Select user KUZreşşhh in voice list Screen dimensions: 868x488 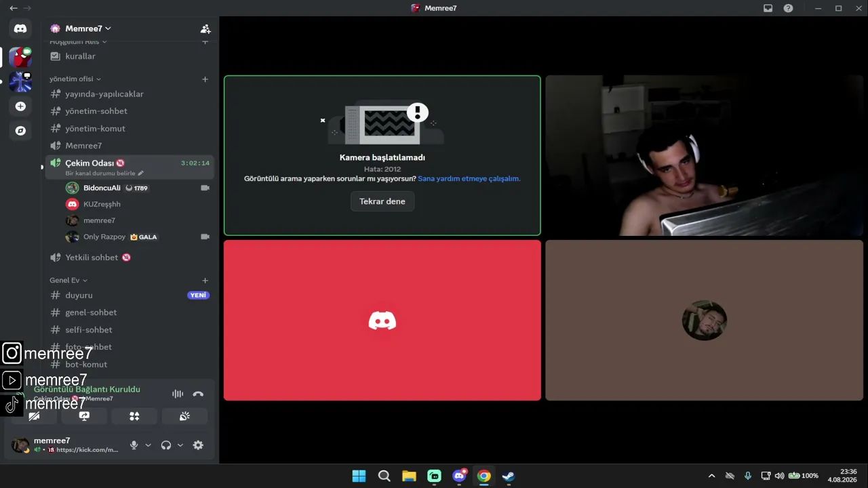pyautogui.click(x=138, y=204)
